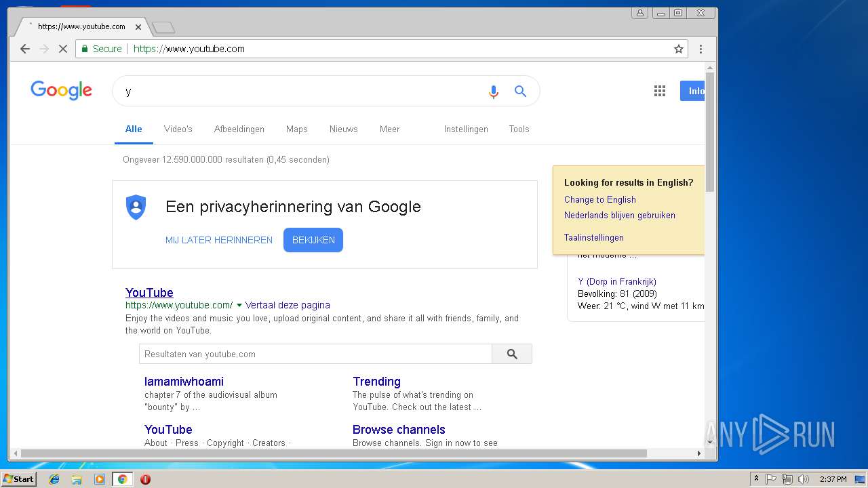The height and width of the screenshot is (488, 868).
Task: Click MIJ LATER HERINNEREN
Action: click(219, 240)
